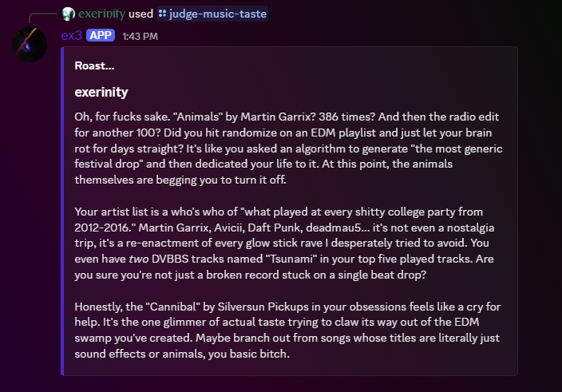Screen dimensions: 562x392
Task: Click the bold exerinity embed title
Action: click(101, 92)
